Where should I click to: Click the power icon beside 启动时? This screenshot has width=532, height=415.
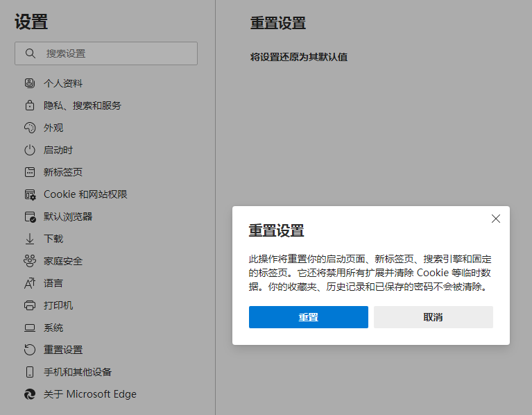click(x=30, y=150)
